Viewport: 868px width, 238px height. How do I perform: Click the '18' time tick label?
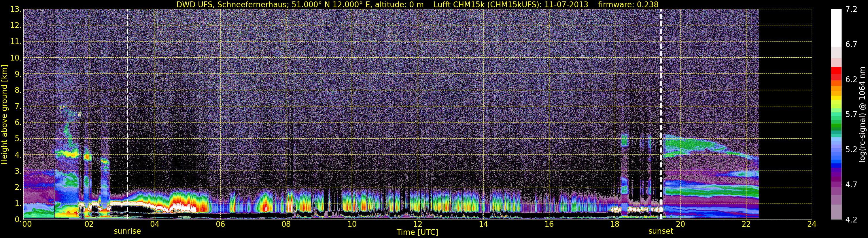tap(614, 224)
